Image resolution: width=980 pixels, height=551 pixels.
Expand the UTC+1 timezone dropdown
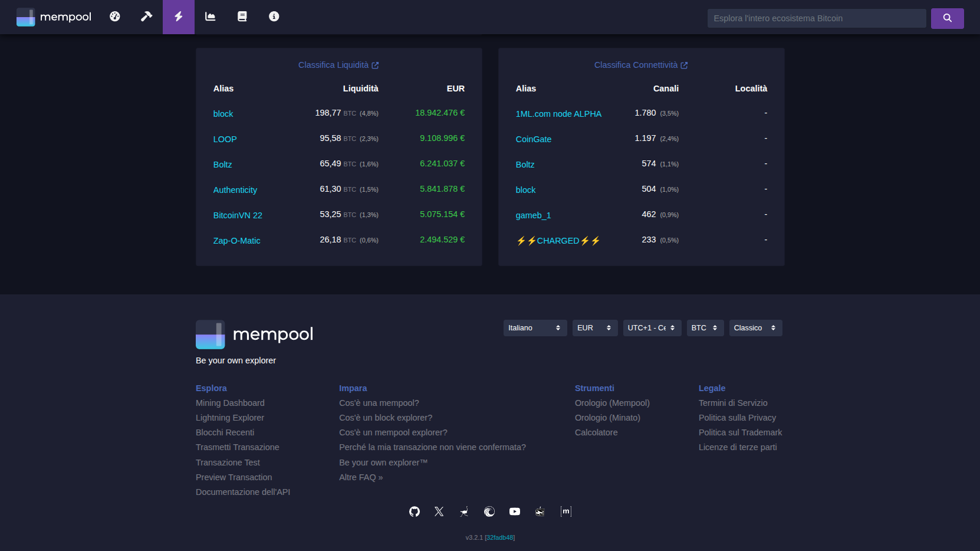click(652, 328)
